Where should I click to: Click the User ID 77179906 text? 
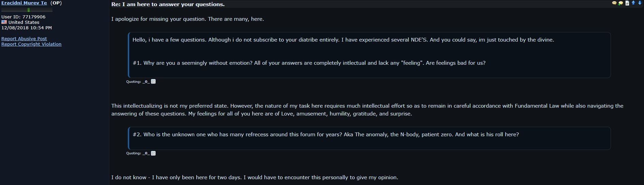click(x=24, y=17)
